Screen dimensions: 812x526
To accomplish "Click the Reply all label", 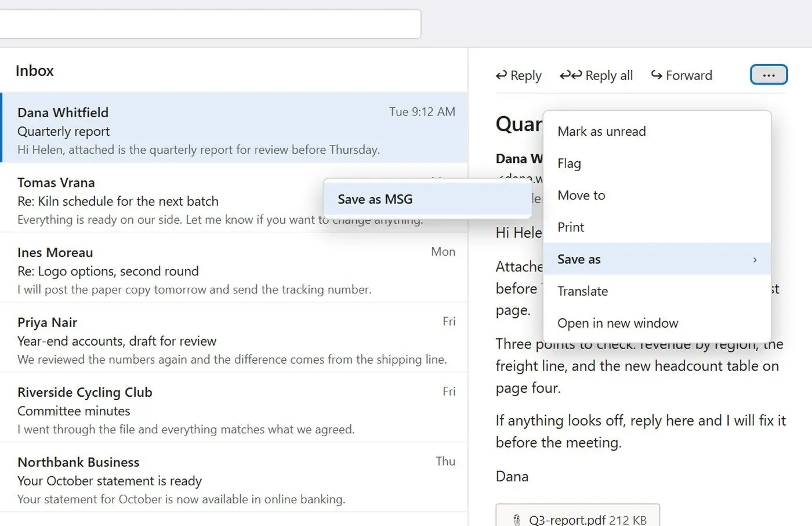I will click(609, 75).
